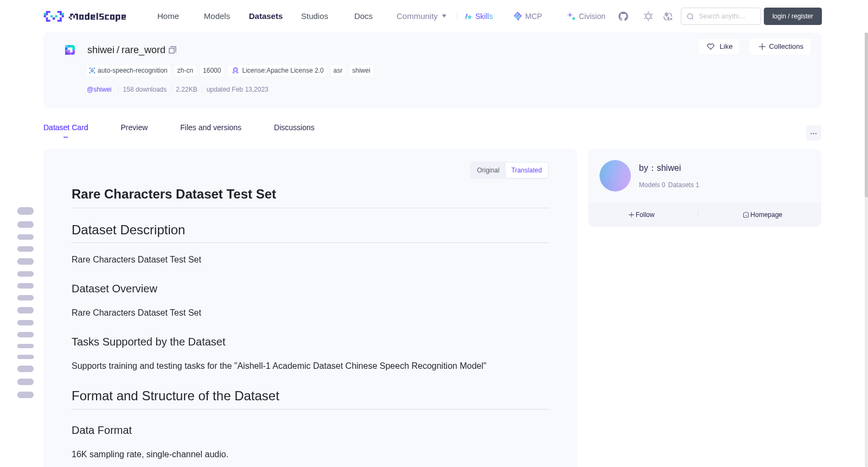The image size is (868, 467).
Task: Show the Original text version
Action: click(x=488, y=170)
